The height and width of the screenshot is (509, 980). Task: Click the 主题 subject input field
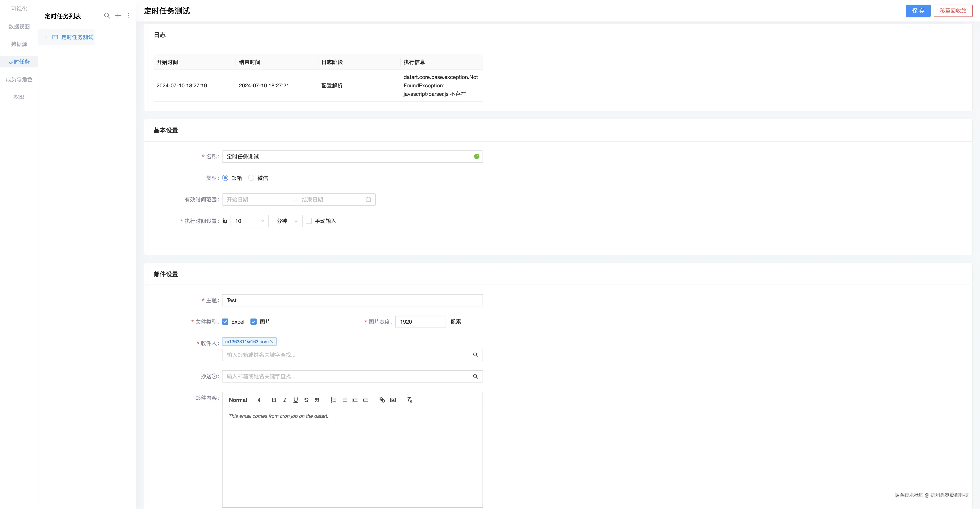[352, 300]
